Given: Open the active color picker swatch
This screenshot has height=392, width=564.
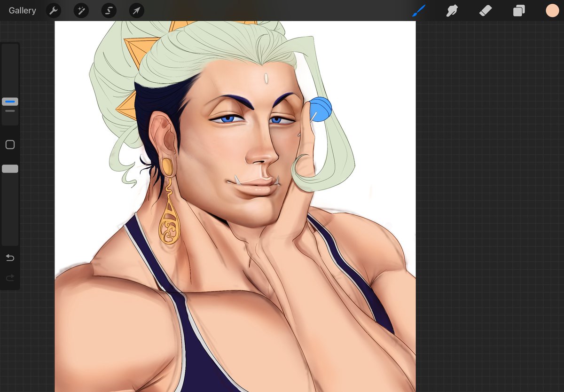Looking at the screenshot, I should pos(552,10).
